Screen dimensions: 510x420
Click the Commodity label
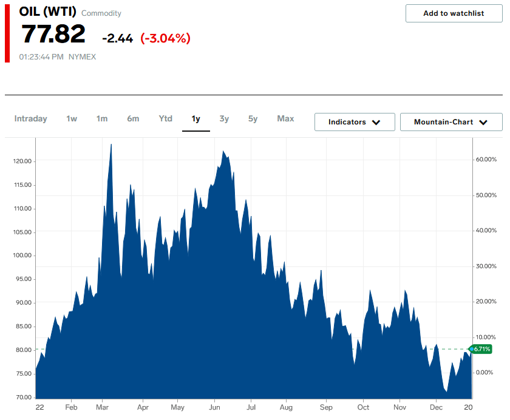click(101, 13)
